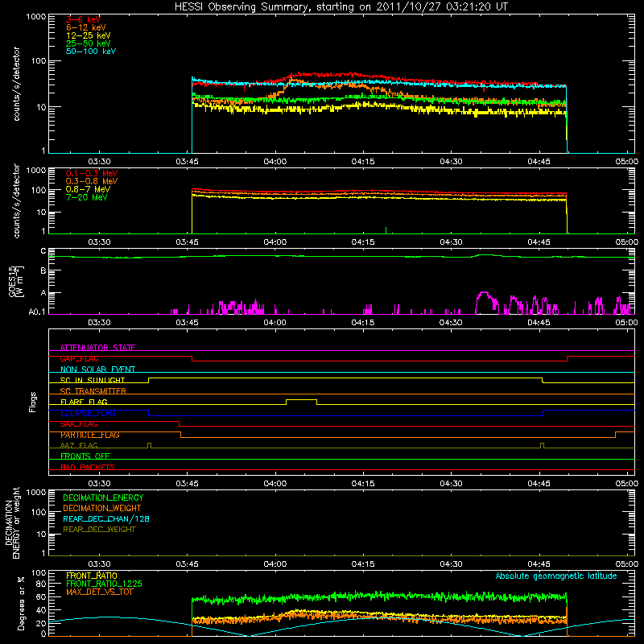Click the 0.3-0.8 MeV legend label
Screen dimensions: 644x644
tap(92, 181)
